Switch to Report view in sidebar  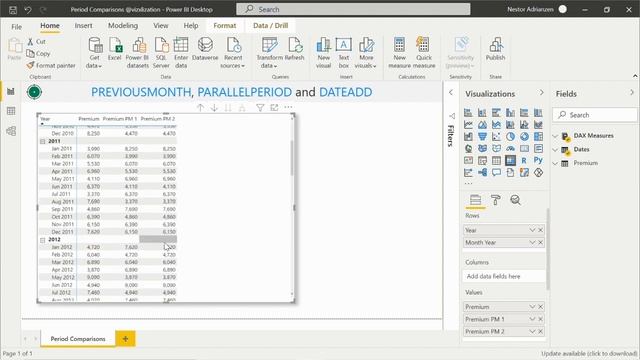pyautogui.click(x=11, y=91)
